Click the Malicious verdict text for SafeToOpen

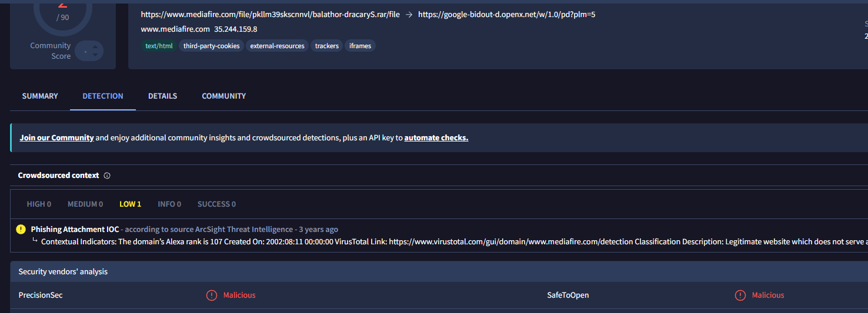(x=768, y=295)
